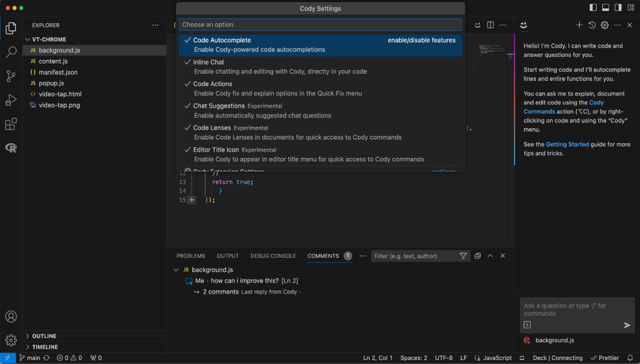640x364 pixels.
Task: Split the editor to the right
Action: [x=490, y=25]
